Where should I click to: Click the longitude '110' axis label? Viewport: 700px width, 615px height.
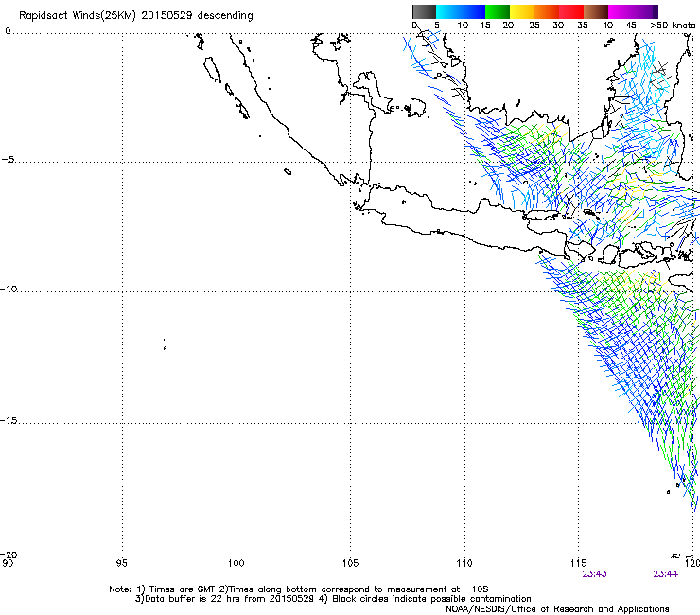[464, 563]
